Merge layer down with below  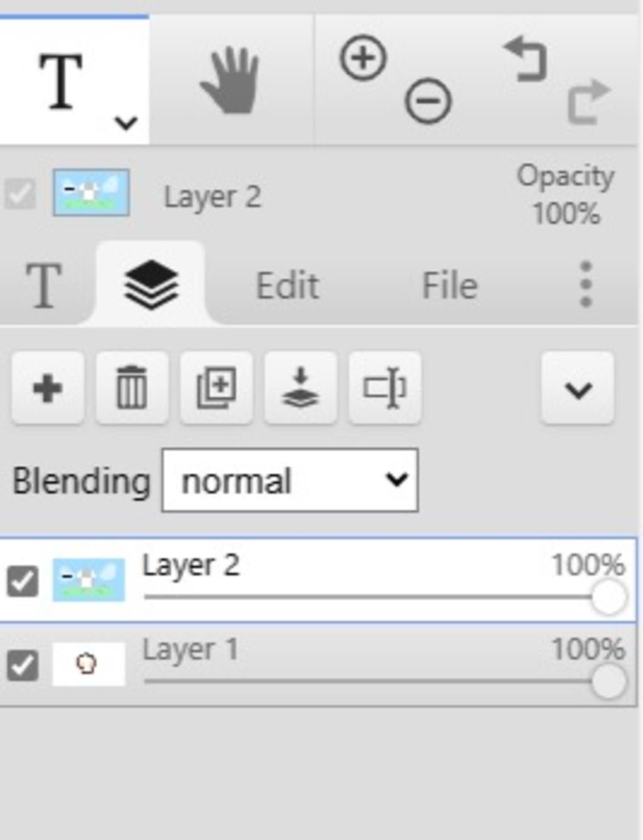(301, 388)
